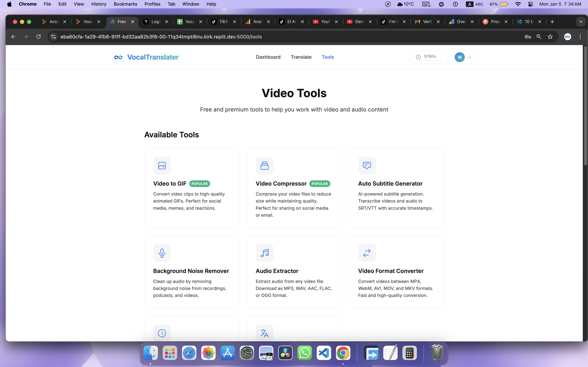Open the Bookmarks menu in the menu bar
This screenshot has width=588, height=367.
click(x=125, y=4)
